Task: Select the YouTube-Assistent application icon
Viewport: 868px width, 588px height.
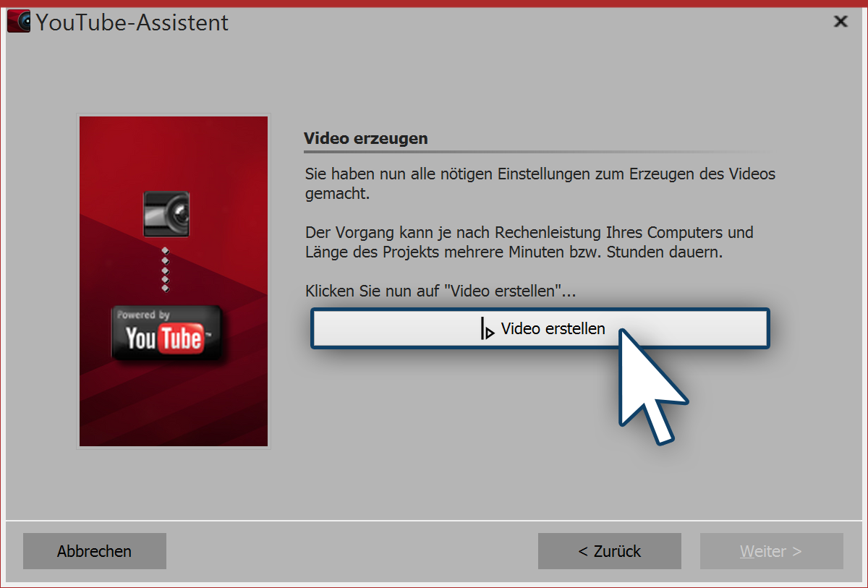Action: 18,21
